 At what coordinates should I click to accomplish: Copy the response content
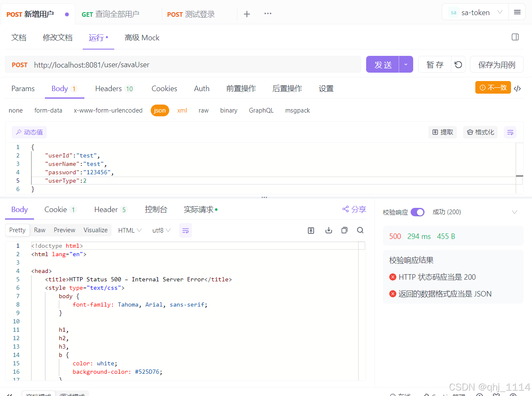(x=344, y=230)
